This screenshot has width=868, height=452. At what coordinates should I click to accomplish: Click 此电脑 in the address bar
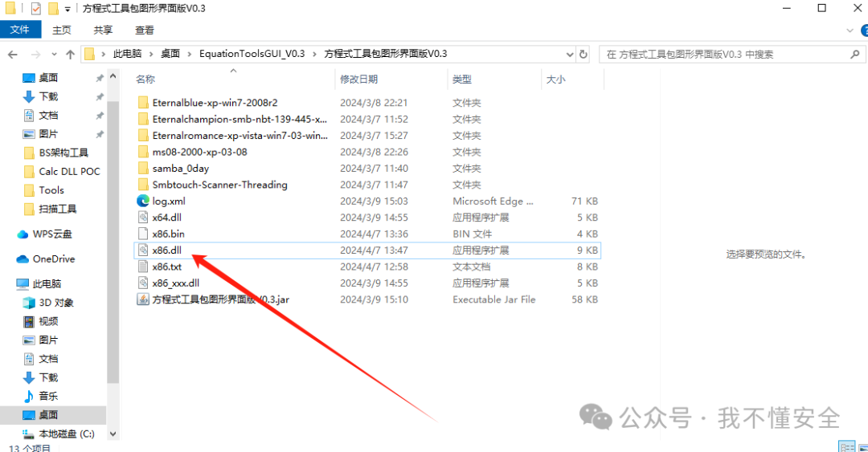tap(127, 54)
